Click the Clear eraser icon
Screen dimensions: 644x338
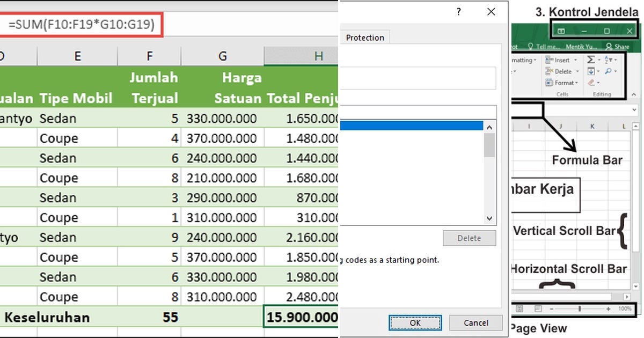pyautogui.click(x=592, y=83)
